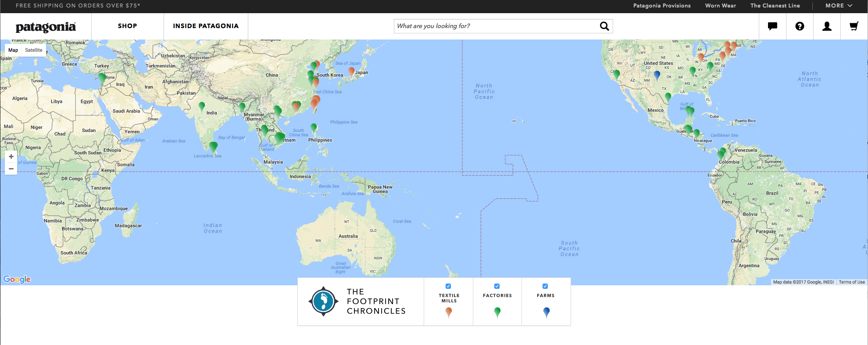Select the green pin in California
The width and height of the screenshot is (868, 345).
617,74
